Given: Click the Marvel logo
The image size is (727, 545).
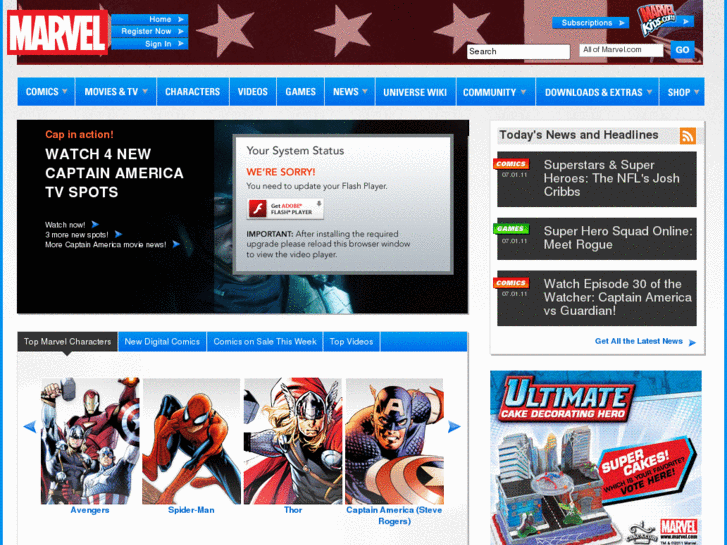Looking at the screenshot, I should [57, 32].
